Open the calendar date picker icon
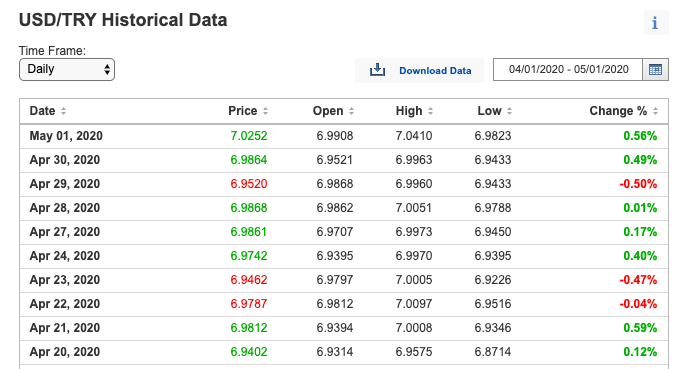Image resolution: width=685 pixels, height=369 pixels. coord(655,69)
